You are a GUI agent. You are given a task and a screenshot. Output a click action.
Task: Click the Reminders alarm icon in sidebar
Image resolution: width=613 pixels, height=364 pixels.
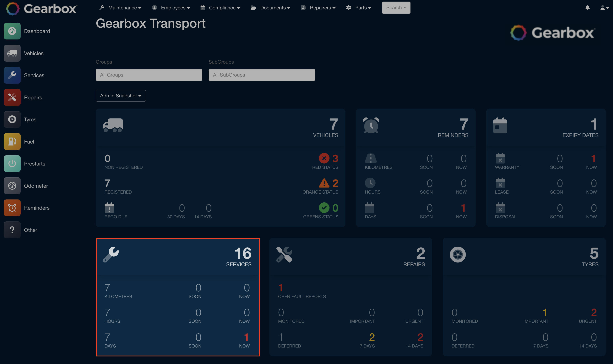point(12,208)
